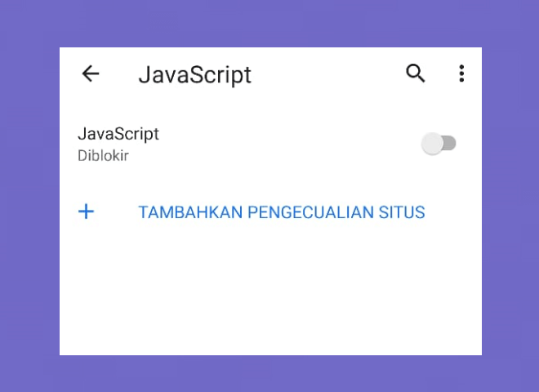Select the JavaScript setting row label
This screenshot has height=392, width=539.
[x=118, y=134]
